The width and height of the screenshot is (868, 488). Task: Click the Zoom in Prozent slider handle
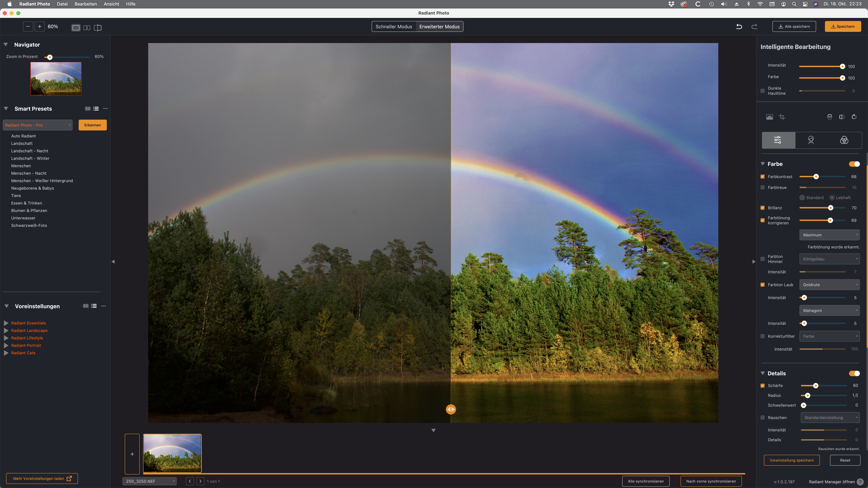click(x=50, y=57)
